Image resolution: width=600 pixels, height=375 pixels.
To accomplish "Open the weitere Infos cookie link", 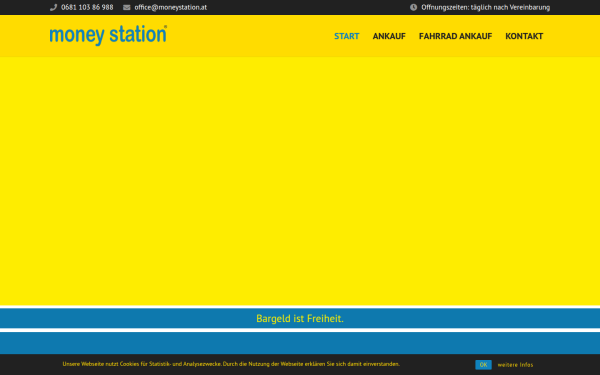I will [x=515, y=365].
